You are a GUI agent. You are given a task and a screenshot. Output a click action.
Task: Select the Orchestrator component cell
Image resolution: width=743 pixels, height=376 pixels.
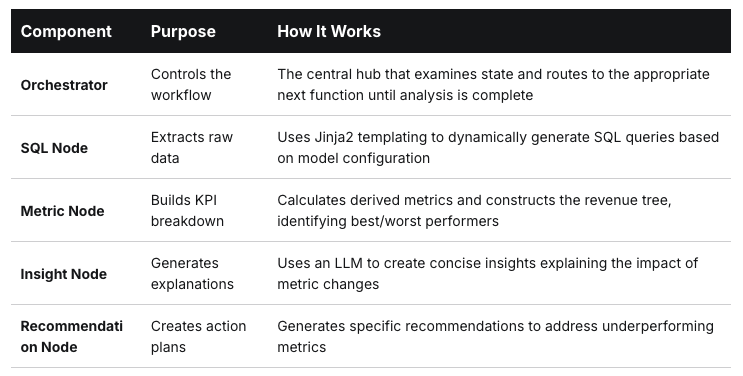(x=64, y=85)
